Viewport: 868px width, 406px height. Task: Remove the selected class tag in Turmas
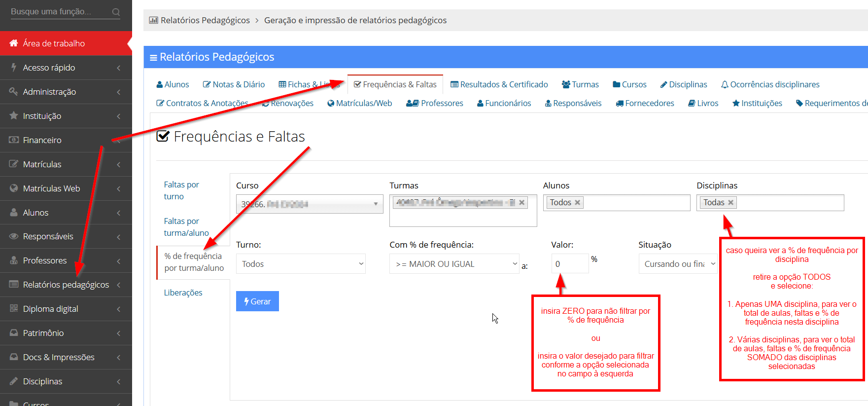click(521, 203)
